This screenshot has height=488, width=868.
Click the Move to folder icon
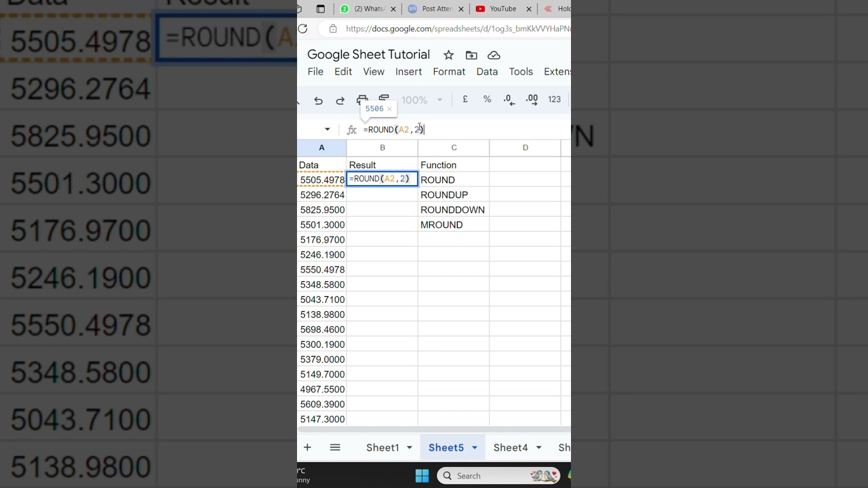471,55
